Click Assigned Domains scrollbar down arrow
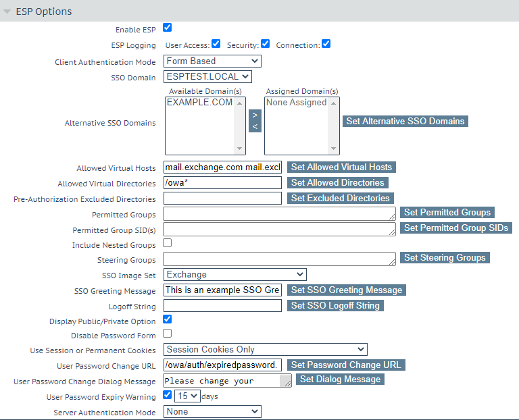519x420 pixels. pyautogui.click(x=333, y=149)
